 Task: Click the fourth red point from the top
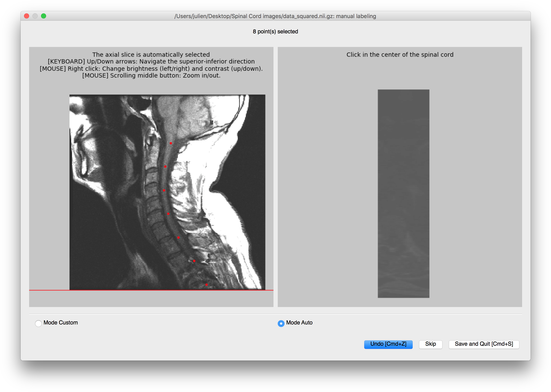(168, 214)
